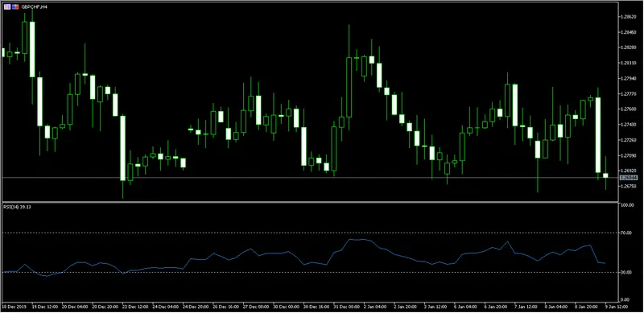Viewport: 644px width, 313px height.
Task: Click the 2 Jan 04:00 time axis label
Action: tap(376, 307)
